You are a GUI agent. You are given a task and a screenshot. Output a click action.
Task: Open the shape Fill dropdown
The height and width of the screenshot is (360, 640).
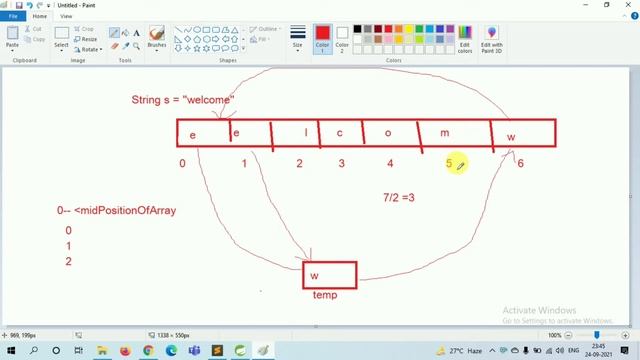pos(260,39)
